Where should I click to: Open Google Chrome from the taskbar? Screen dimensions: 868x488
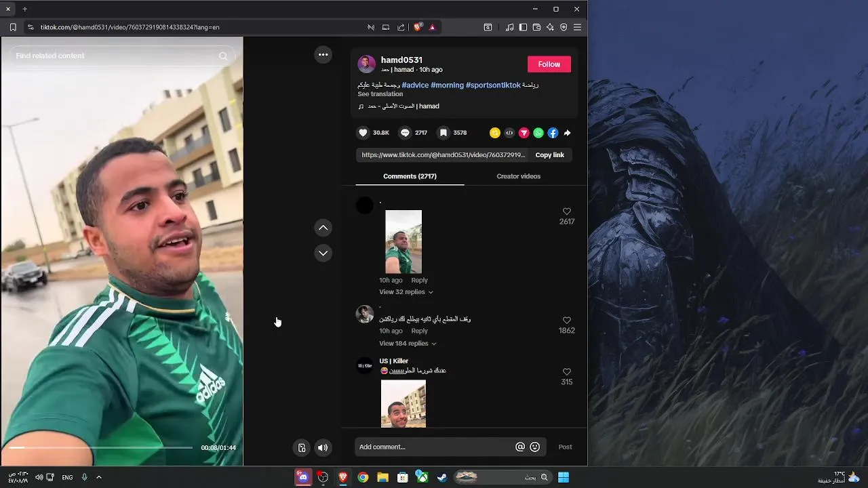click(x=363, y=477)
